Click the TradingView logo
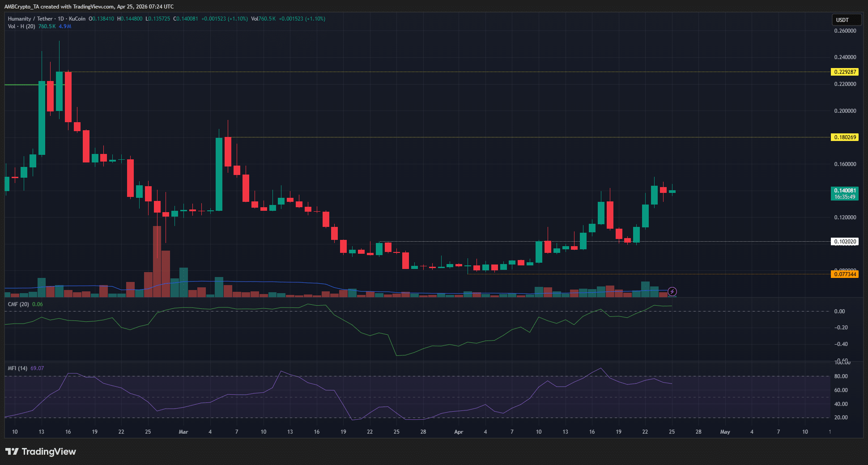This screenshot has width=868, height=465. click(x=40, y=452)
